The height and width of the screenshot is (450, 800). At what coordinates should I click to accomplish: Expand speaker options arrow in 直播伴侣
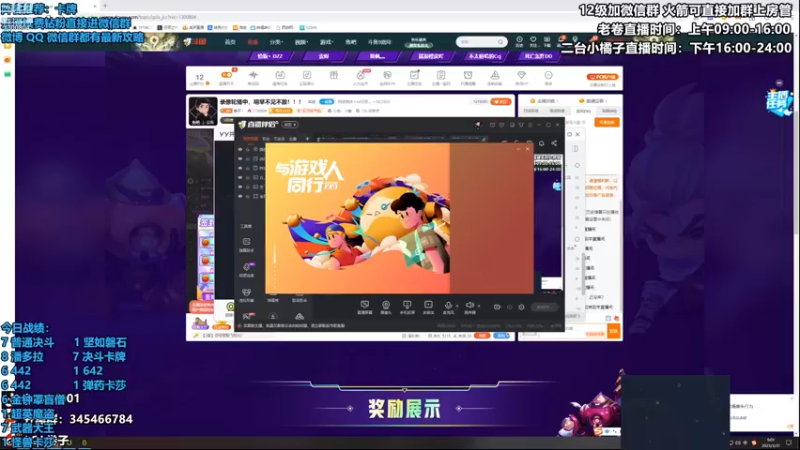pyautogui.click(x=478, y=306)
